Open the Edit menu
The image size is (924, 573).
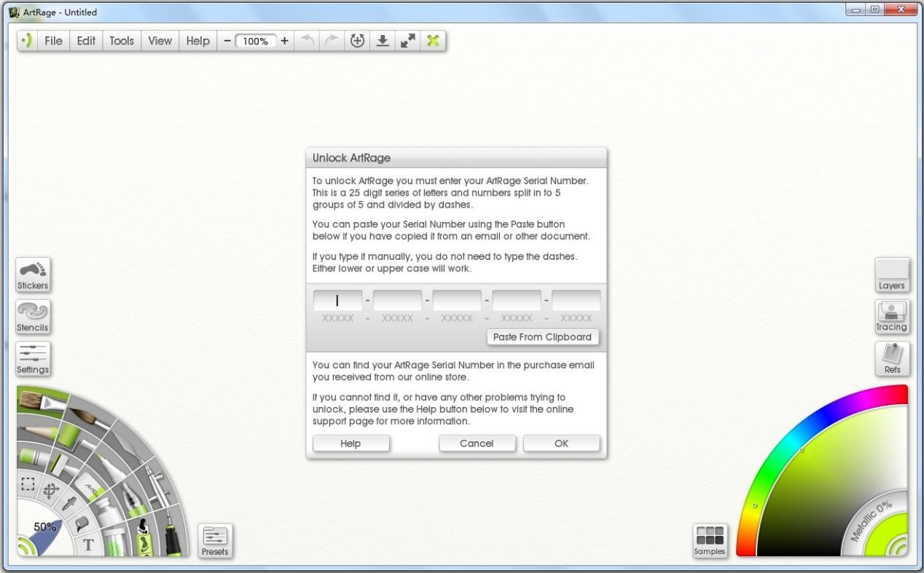pos(86,41)
